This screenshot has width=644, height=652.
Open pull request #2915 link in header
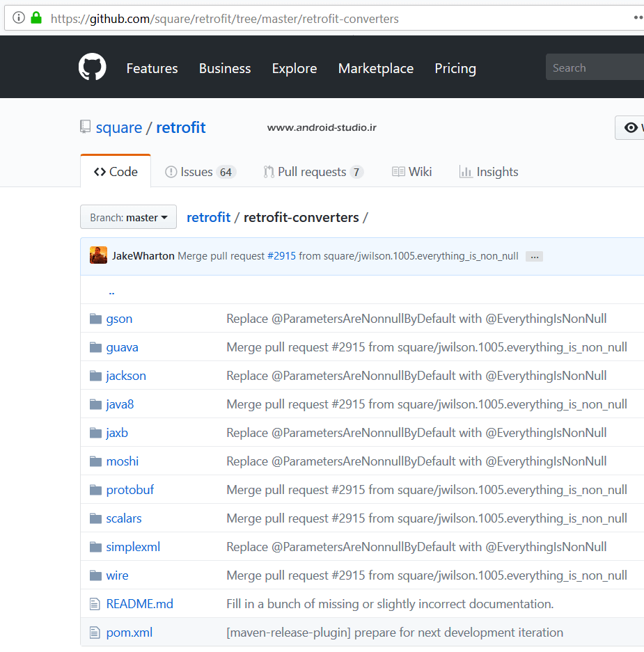coord(281,256)
